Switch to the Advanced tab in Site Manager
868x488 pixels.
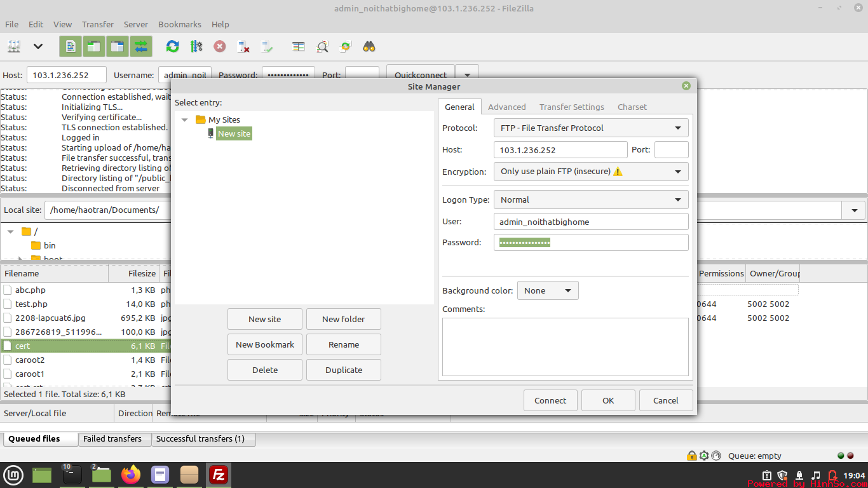pos(506,107)
